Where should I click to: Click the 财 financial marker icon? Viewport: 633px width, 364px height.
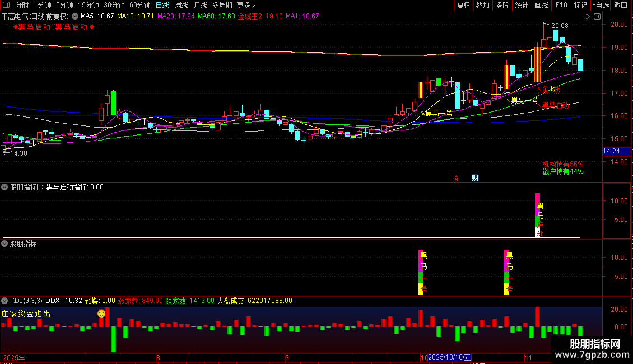[x=475, y=178]
